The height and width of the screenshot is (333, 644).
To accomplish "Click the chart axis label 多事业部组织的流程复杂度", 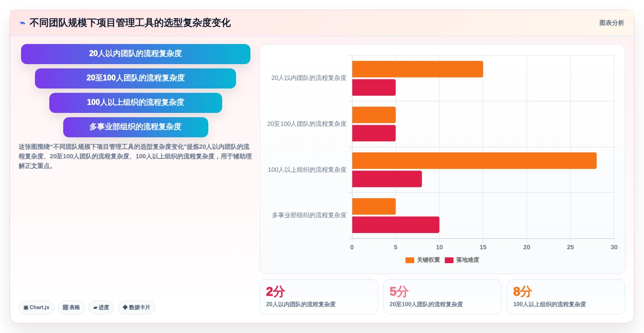I will pos(309,215).
